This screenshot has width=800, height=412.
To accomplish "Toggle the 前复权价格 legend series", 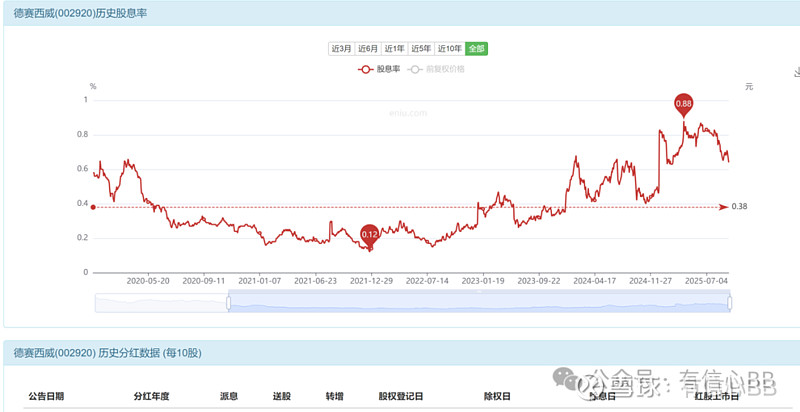I will [x=436, y=69].
